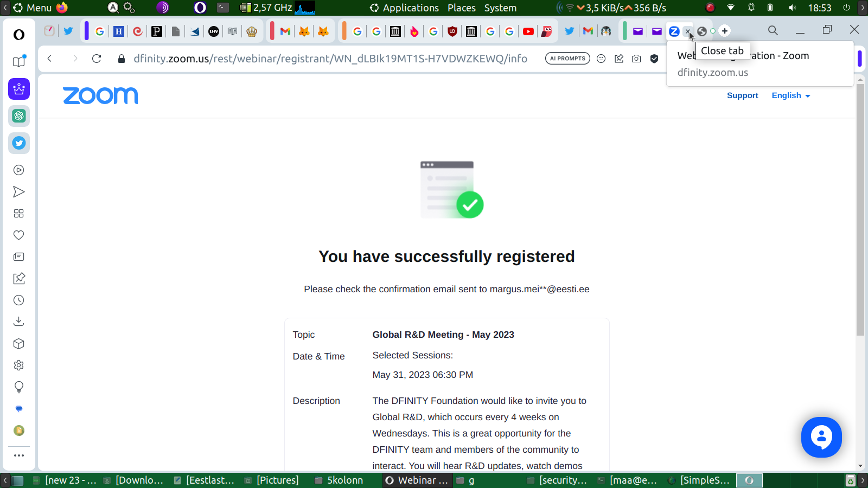Click the Zoom logo

click(100, 95)
